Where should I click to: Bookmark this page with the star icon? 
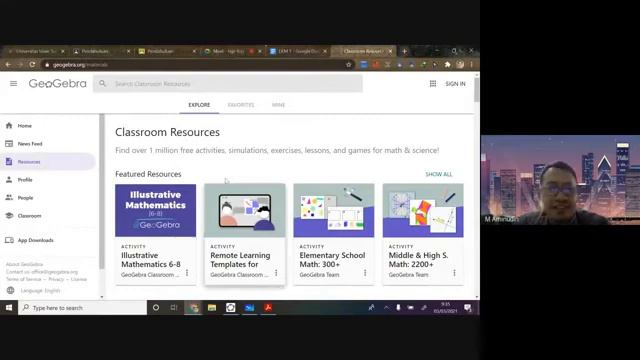(349, 64)
